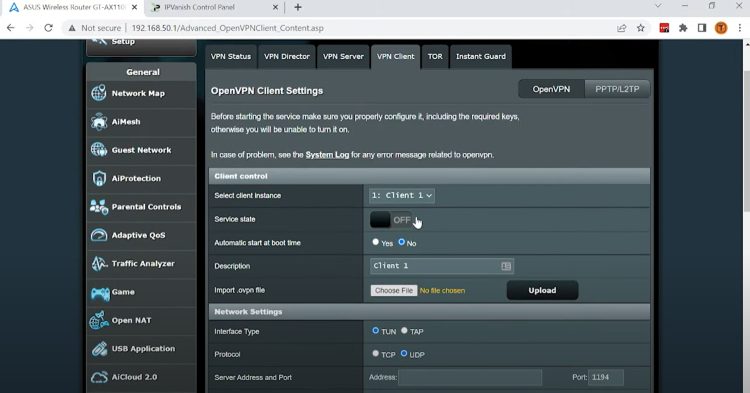Click the AiMesh sidebar icon
Screen dimensions: 750x393
(99, 121)
